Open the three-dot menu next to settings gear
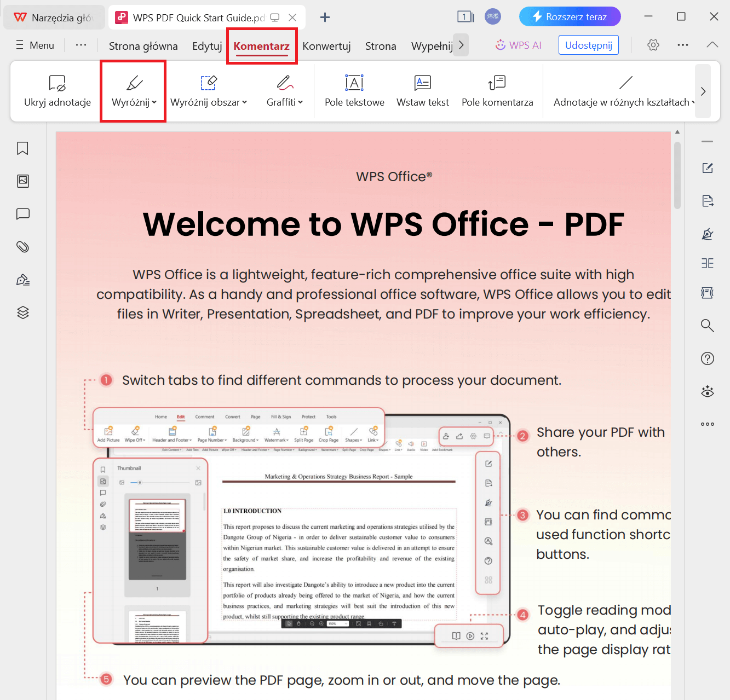Screen dimensions: 730x700 point(682,45)
